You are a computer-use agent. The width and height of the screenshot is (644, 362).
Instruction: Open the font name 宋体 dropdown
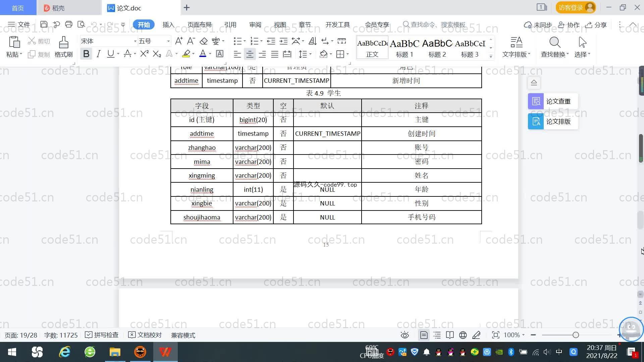point(135,41)
